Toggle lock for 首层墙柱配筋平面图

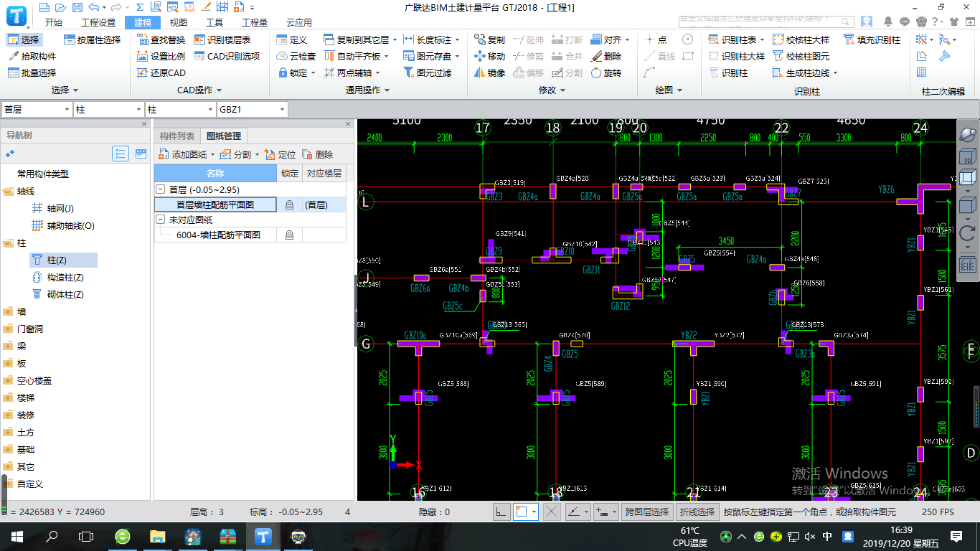click(290, 205)
